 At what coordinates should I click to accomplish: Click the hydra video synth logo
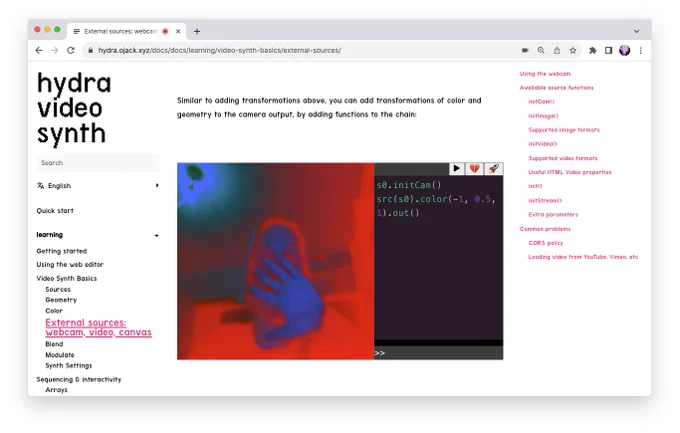pyautogui.click(x=74, y=108)
